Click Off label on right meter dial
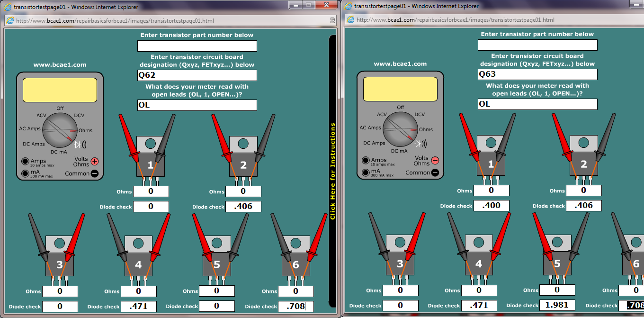Viewport: 644px width, 318px height. pos(401,107)
